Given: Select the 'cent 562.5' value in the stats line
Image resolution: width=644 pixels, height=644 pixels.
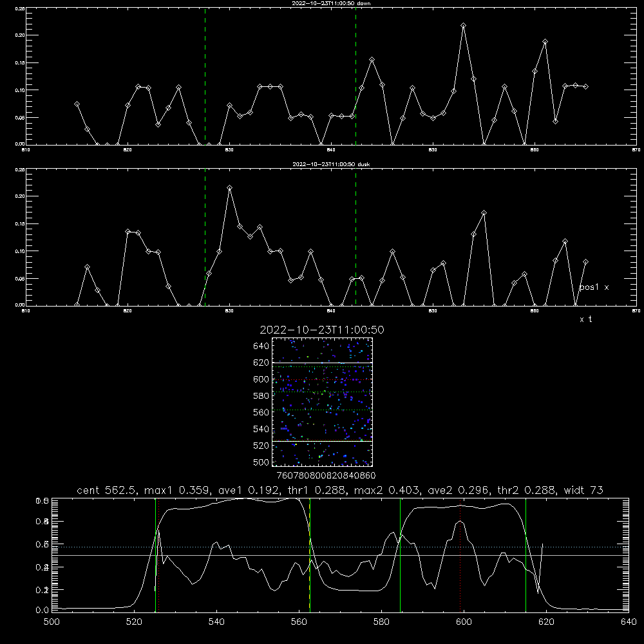Looking at the screenshot, I should (x=108, y=490).
